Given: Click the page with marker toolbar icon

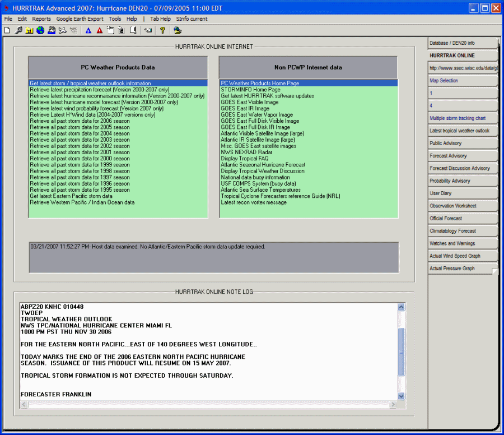Looking at the screenshot, I should point(133,31).
